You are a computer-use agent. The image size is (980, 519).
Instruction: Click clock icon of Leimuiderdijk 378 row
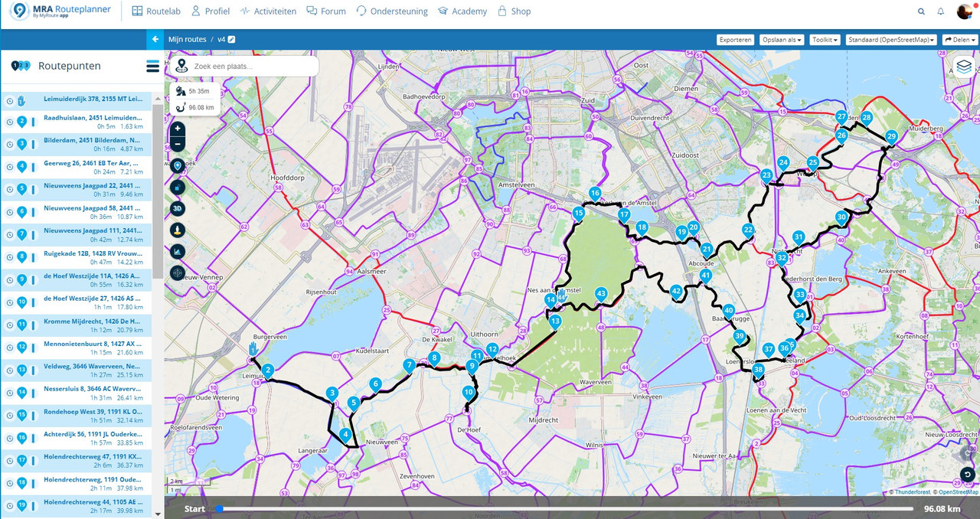click(x=9, y=100)
